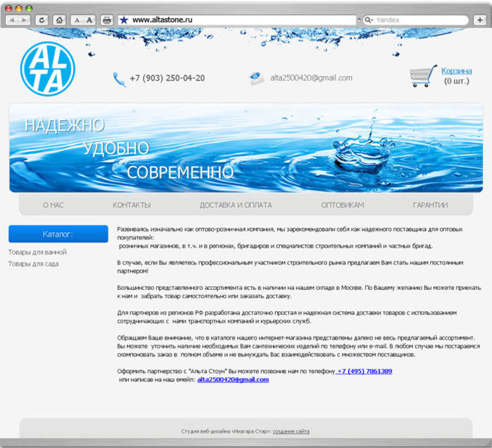
Task: Go forward with the browser forward arrow
Action: [24, 20]
